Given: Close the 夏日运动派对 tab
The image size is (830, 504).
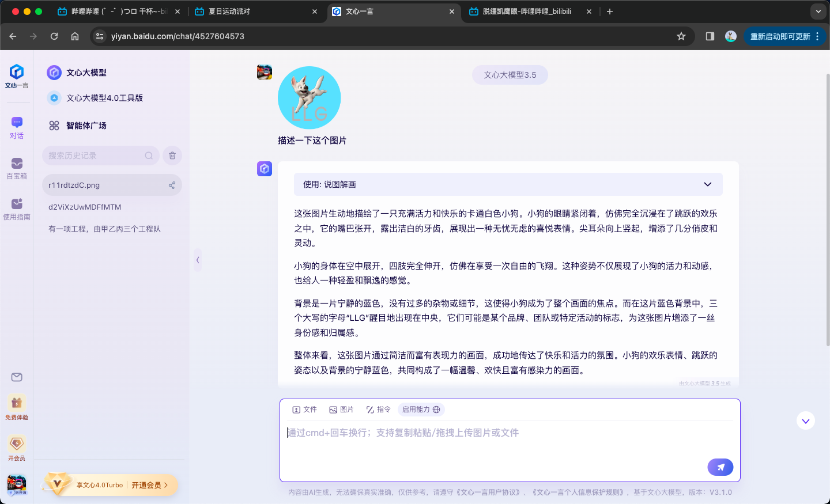Looking at the screenshot, I should tap(315, 12).
